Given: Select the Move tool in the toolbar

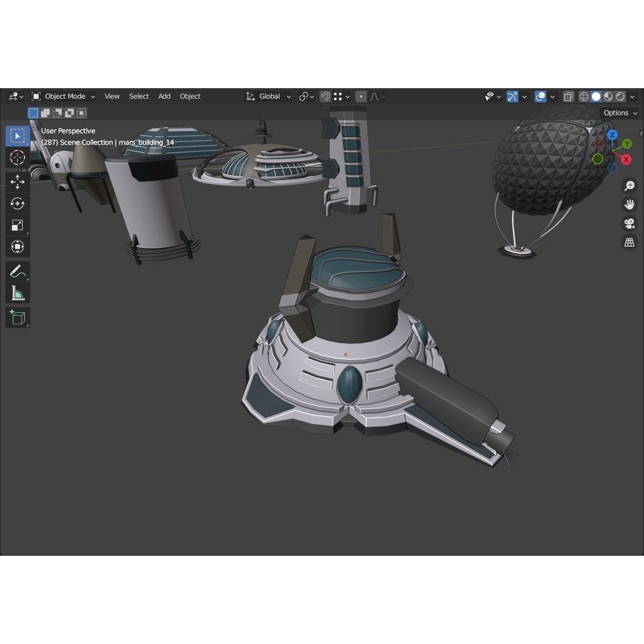Looking at the screenshot, I should (17, 182).
